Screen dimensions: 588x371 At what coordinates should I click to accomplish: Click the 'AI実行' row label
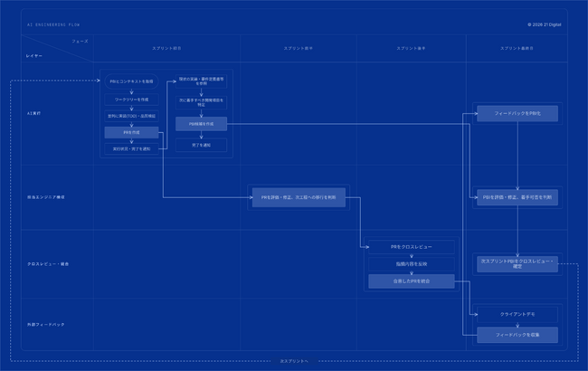point(33,113)
